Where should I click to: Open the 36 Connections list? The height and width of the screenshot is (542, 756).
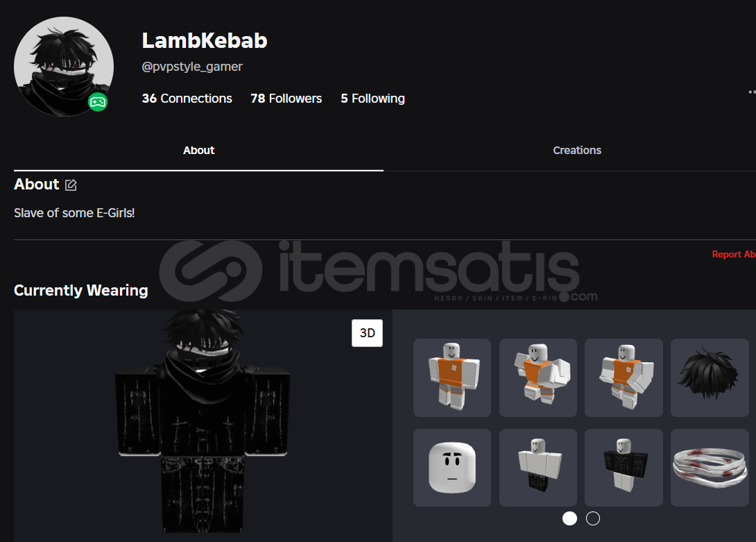coord(187,99)
